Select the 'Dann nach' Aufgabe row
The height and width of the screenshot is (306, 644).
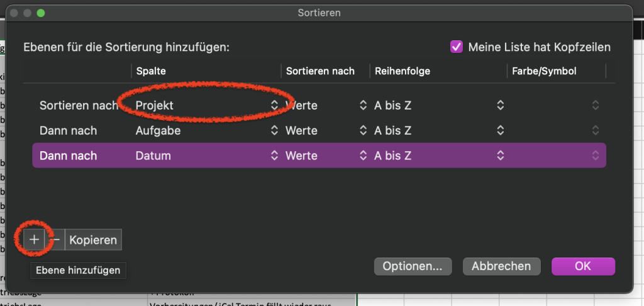pyautogui.click(x=68, y=131)
